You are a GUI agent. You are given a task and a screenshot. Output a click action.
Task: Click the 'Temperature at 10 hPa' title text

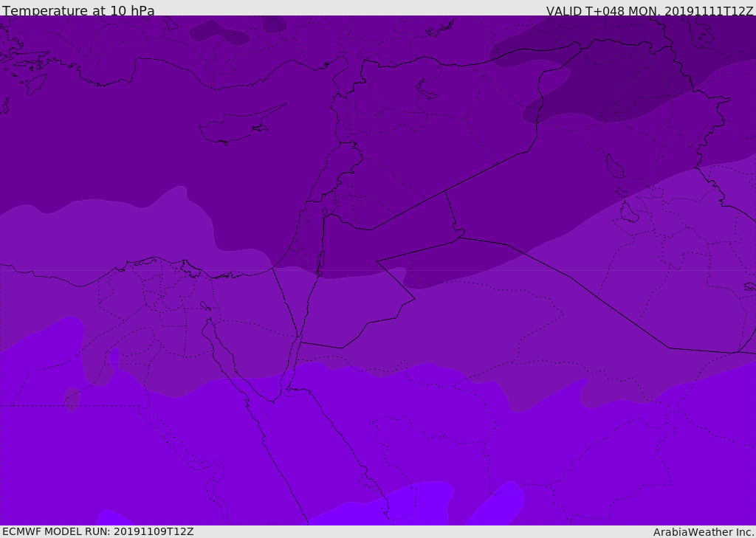tap(78, 10)
